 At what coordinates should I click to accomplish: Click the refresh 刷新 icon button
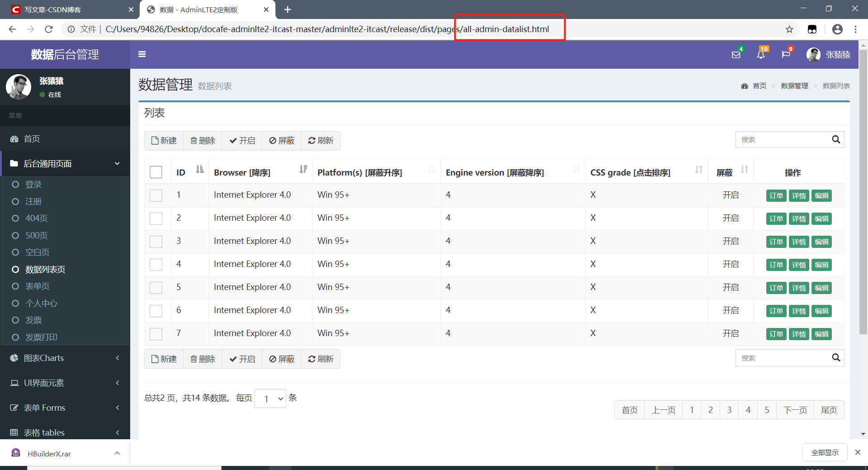321,140
